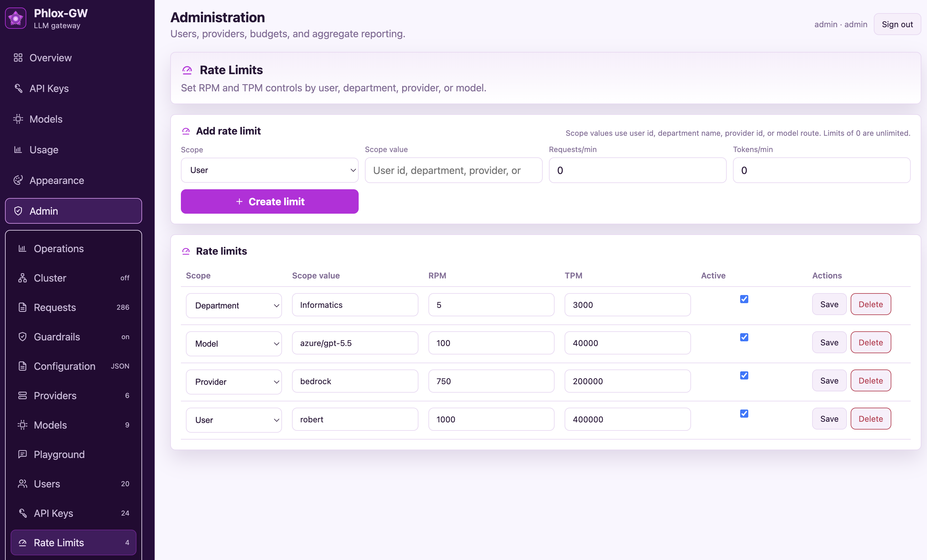Toggle Active checkbox for bedrock provider

click(x=744, y=375)
